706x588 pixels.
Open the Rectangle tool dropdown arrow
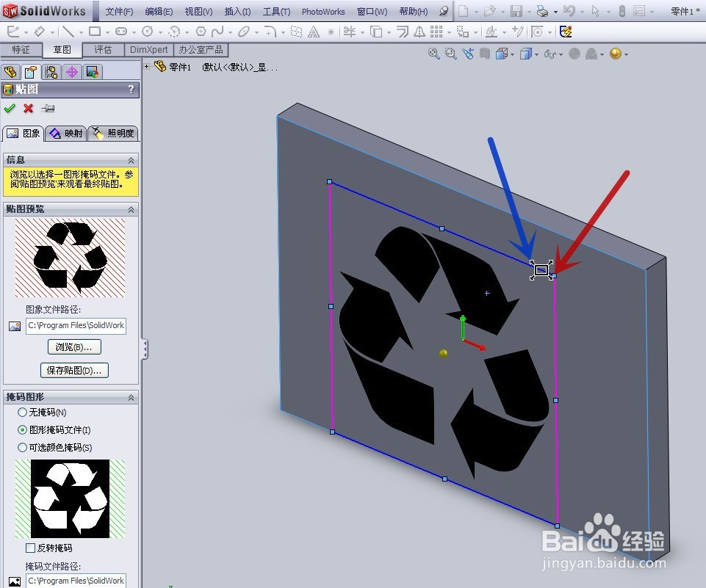(107, 32)
